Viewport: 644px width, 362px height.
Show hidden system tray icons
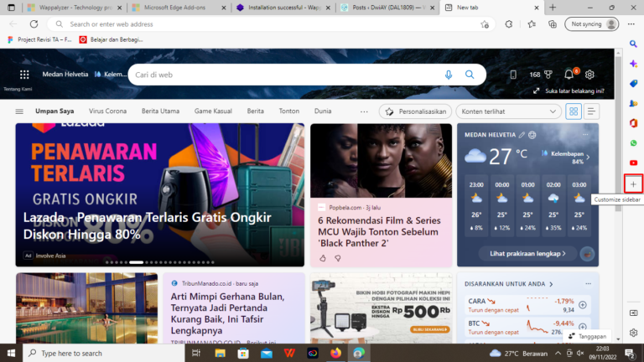[558, 353]
